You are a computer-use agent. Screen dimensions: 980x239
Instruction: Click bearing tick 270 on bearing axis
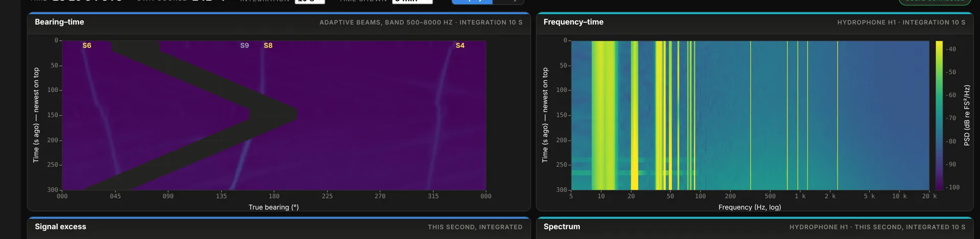380,196
